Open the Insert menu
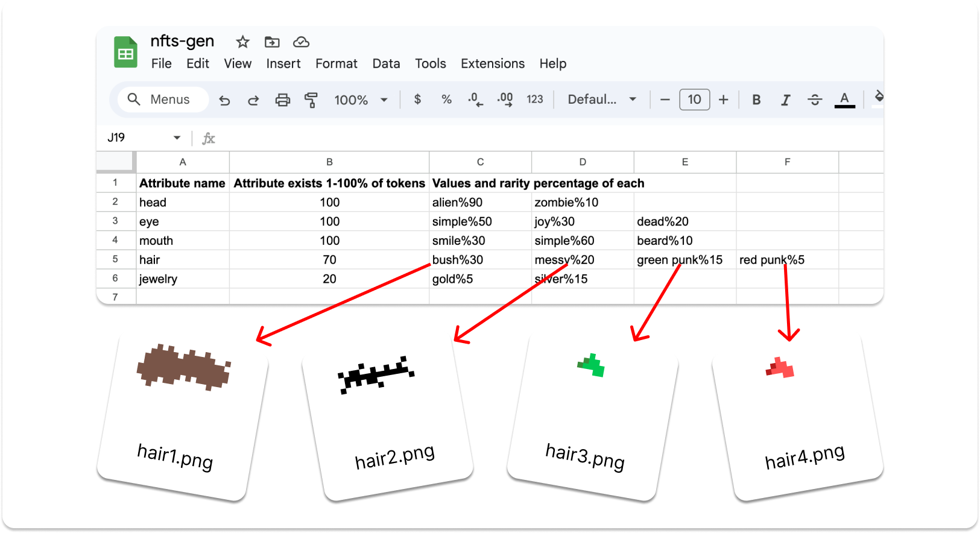Viewport: 980px width, 533px height. pyautogui.click(x=283, y=63)
